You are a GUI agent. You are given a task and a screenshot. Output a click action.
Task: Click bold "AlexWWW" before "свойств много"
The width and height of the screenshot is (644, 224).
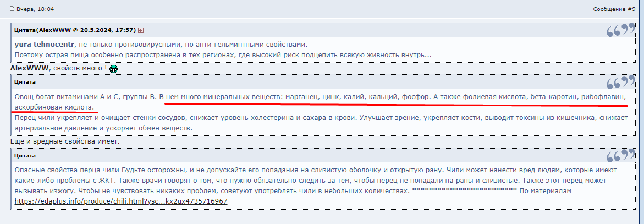click(29, 68)
